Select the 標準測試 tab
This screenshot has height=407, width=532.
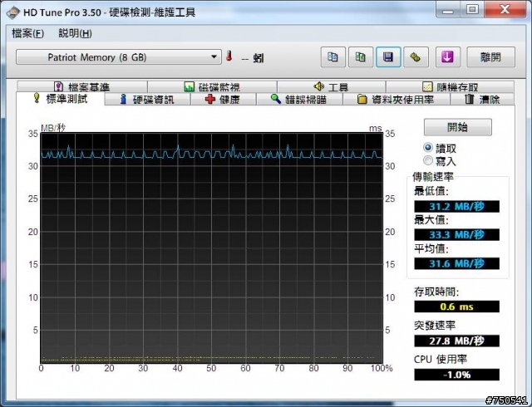click(61, 99)
